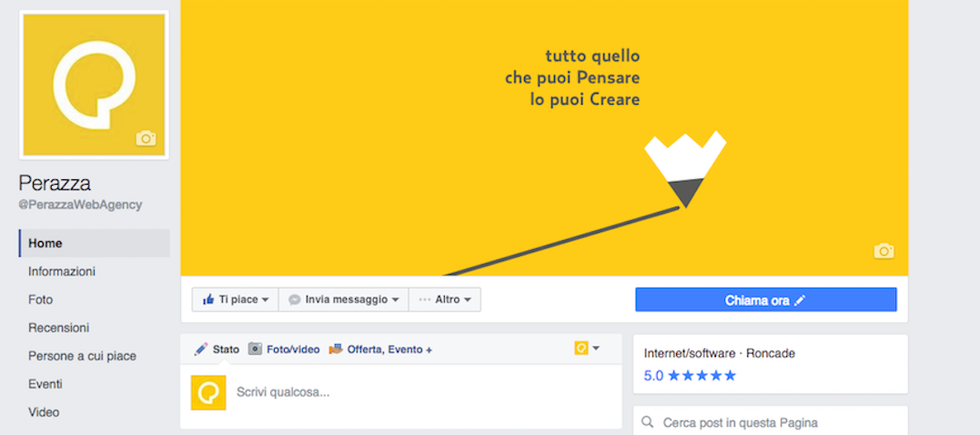Select the Foto/video composer tab

tap(284, 349)
